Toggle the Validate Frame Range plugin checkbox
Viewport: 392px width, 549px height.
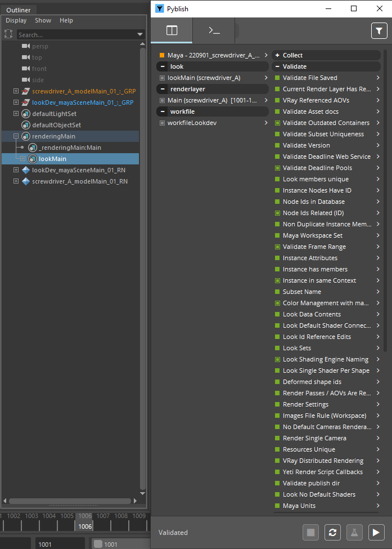pyautogui.click(x=277, y=247)
